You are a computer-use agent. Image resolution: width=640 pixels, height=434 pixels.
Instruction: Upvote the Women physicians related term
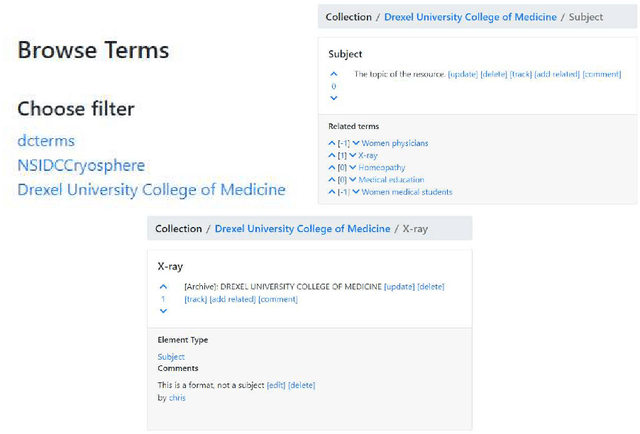point(332,143)
